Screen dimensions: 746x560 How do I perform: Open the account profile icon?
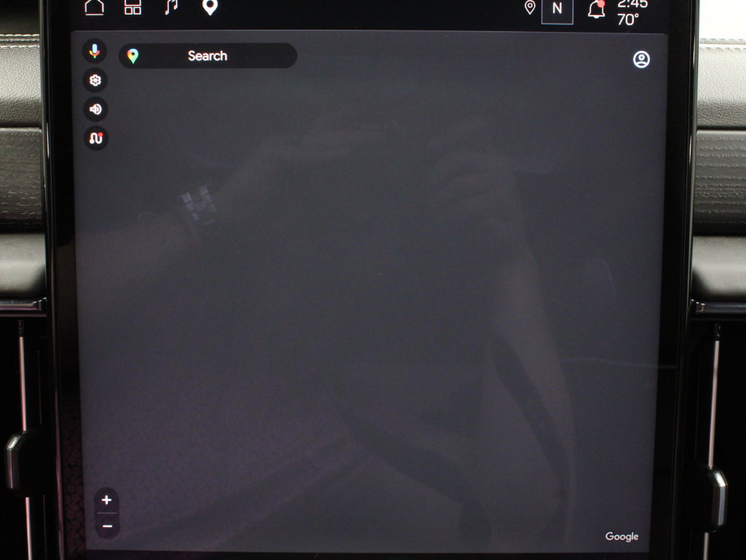click(641, 60)
